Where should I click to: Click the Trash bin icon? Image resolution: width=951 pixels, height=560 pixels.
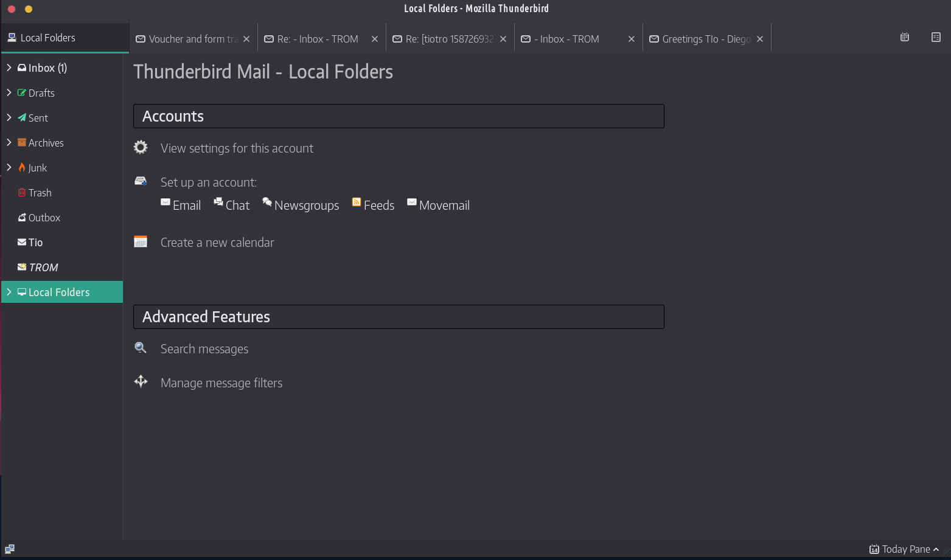click(22, 192)
